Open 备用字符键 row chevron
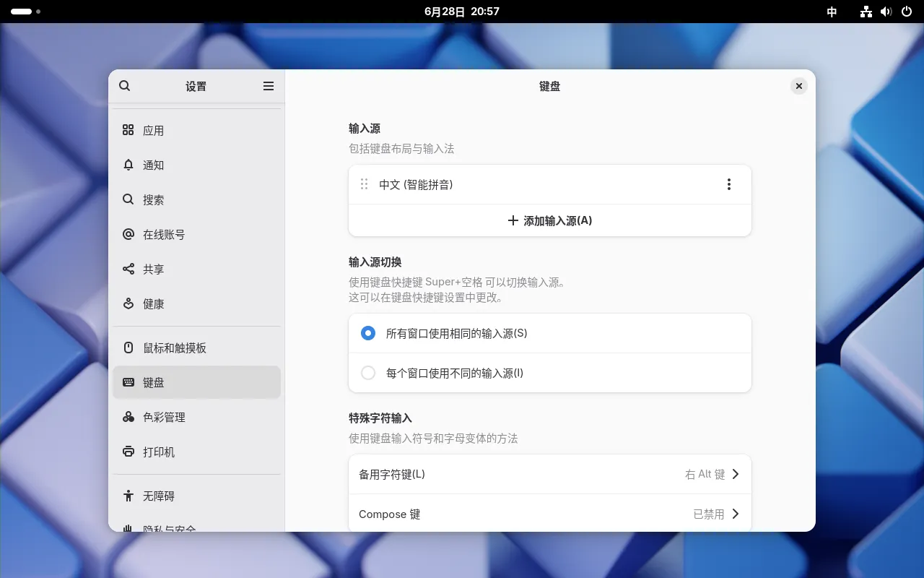This screenshot has height=578, width=924. coord(736,474)
